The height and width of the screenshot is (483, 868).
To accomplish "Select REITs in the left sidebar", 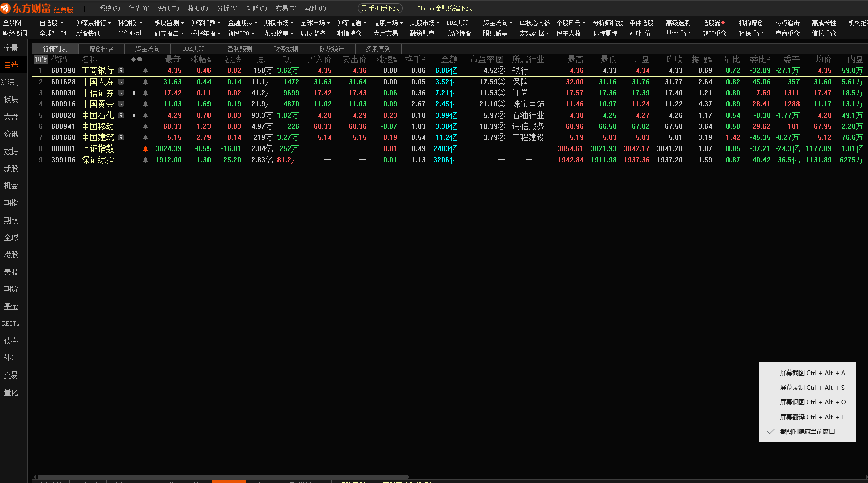I will tap(11, 324).
